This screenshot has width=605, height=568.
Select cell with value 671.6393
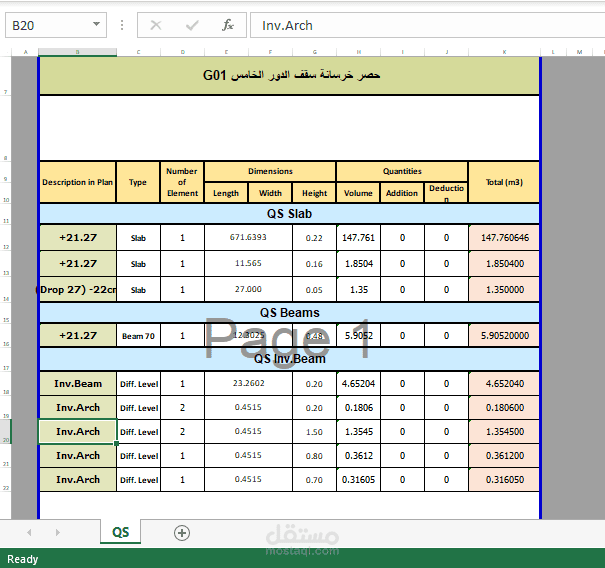coord(248,237)
